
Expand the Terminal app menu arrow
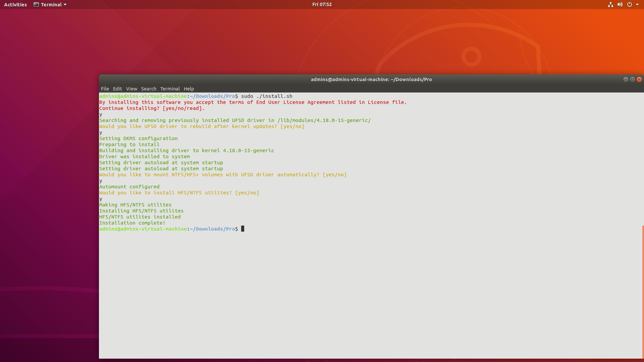65,5
